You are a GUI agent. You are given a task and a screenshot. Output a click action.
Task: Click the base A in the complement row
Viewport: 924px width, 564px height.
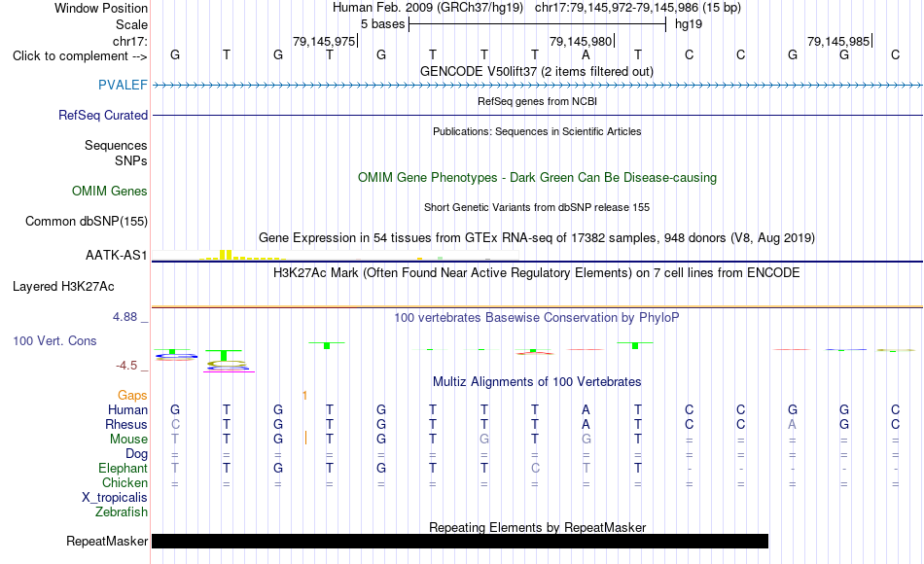(x=586, y=54)
